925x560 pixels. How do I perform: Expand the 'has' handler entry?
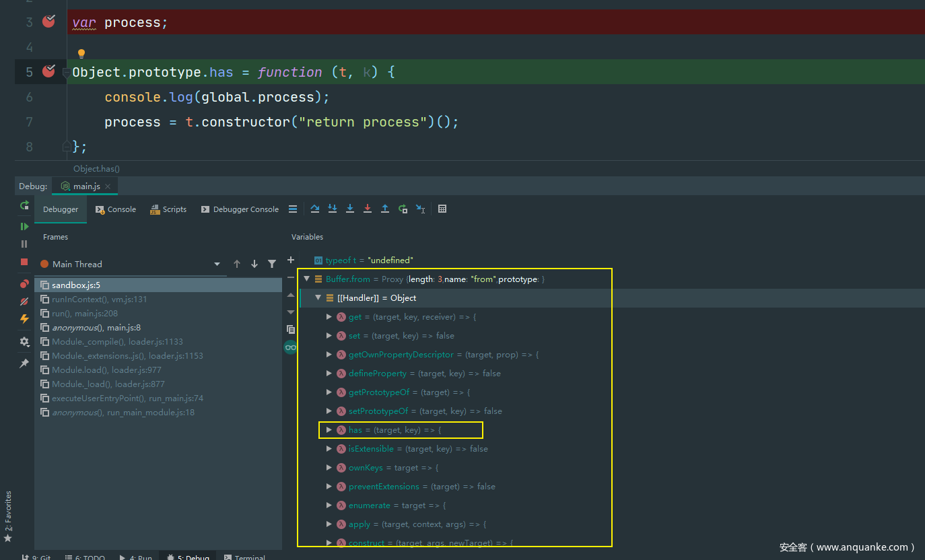(329, 430)
